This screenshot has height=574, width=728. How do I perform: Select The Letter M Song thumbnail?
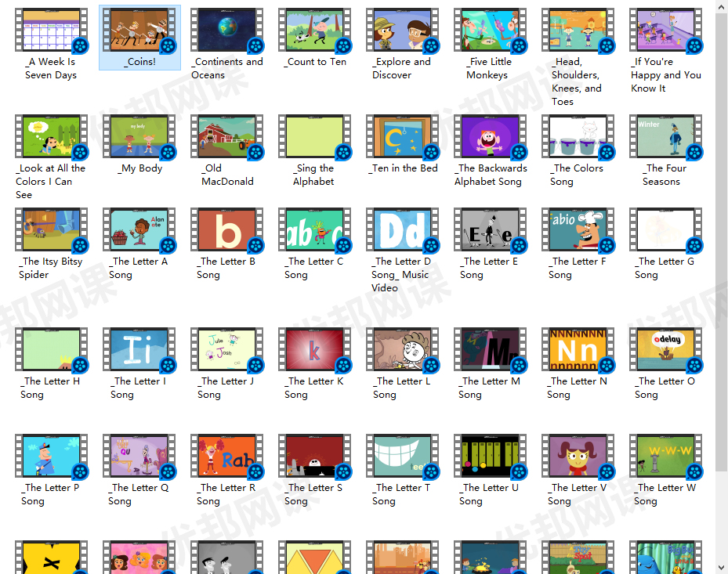[491, 349]
